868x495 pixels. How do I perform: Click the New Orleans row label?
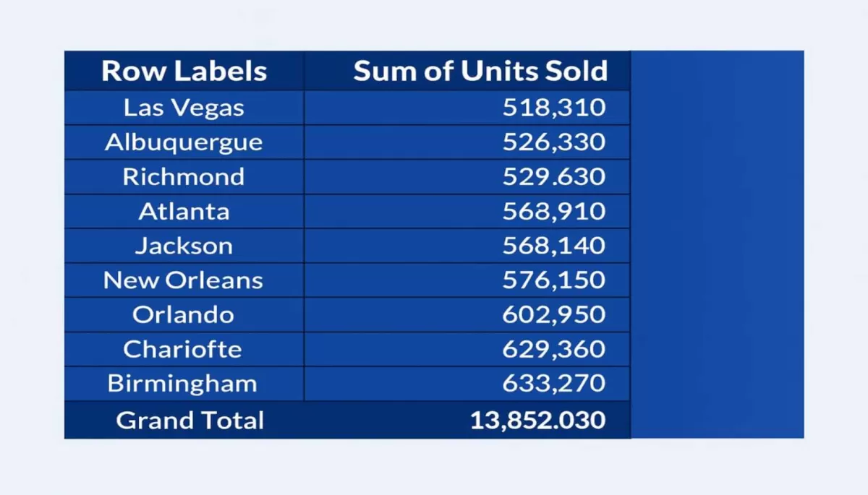pyautogui.click(x=184, y=280)
